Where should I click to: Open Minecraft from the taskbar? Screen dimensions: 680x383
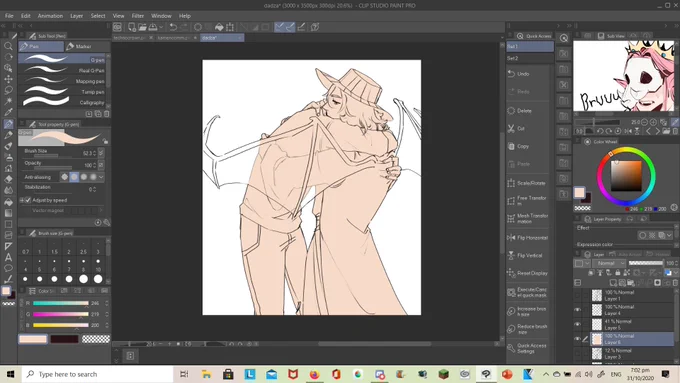tap(443, 374)
